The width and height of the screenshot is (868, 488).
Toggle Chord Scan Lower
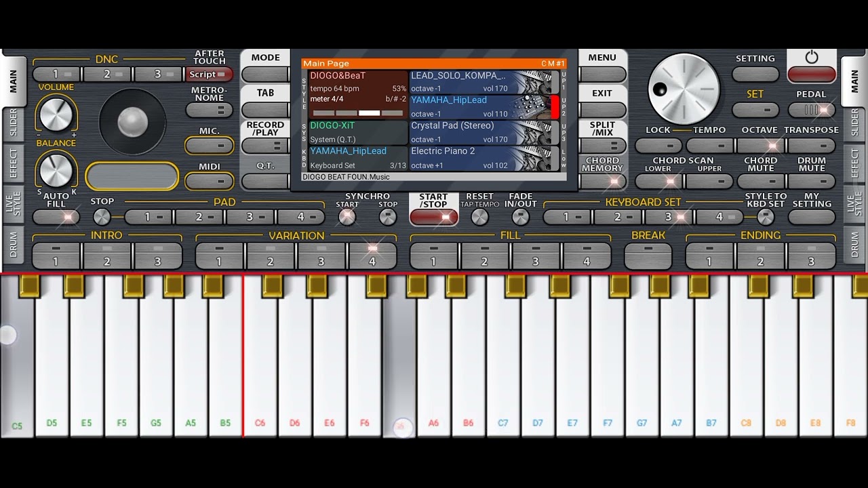(x=658, y=181)
